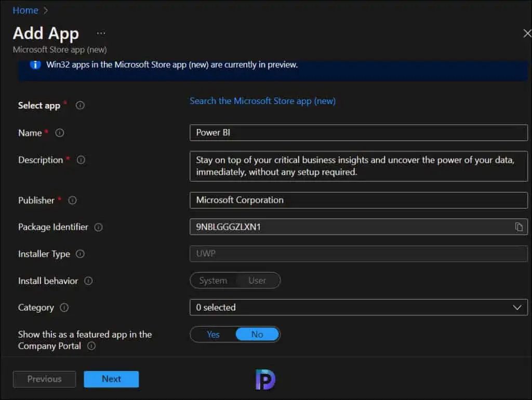
Task: Choose System install behavior
Action: 213,280
